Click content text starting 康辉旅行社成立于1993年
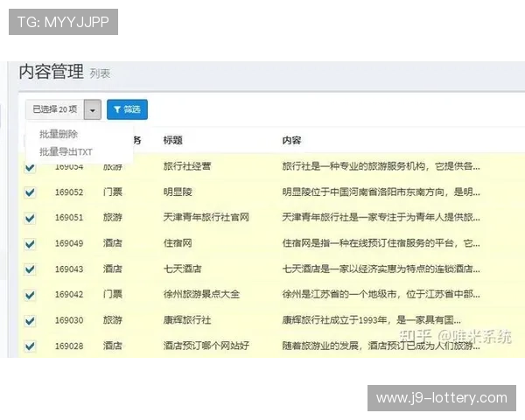525x420 pixels. coord(372,320)
